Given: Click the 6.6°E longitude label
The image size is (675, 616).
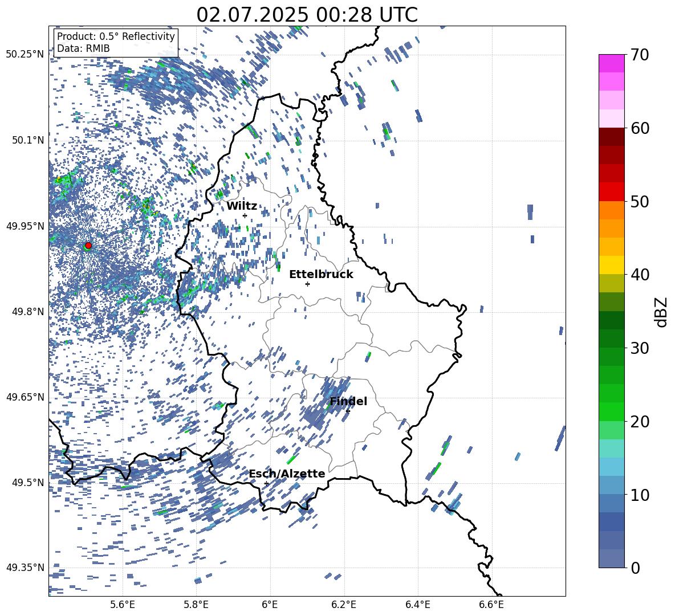Looking at the screenshot, I should (491, 605).
